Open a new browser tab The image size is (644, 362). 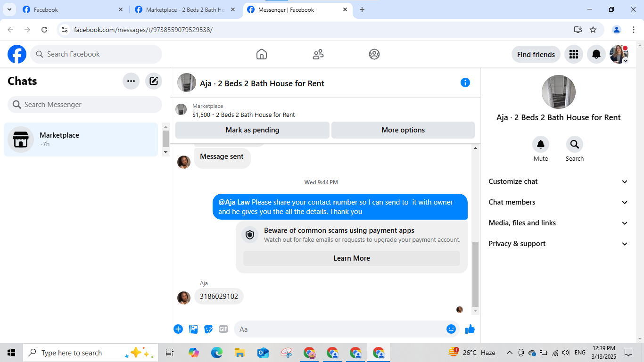(362, 9)
